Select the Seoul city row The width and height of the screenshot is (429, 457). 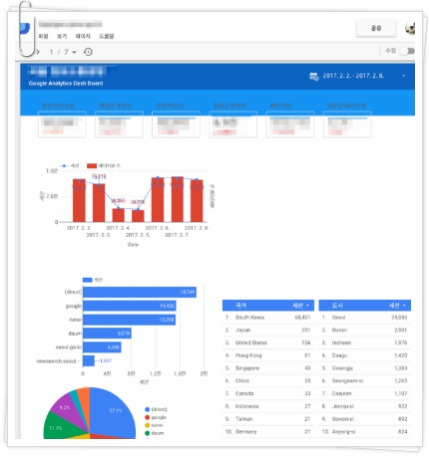tap(365, 317)
